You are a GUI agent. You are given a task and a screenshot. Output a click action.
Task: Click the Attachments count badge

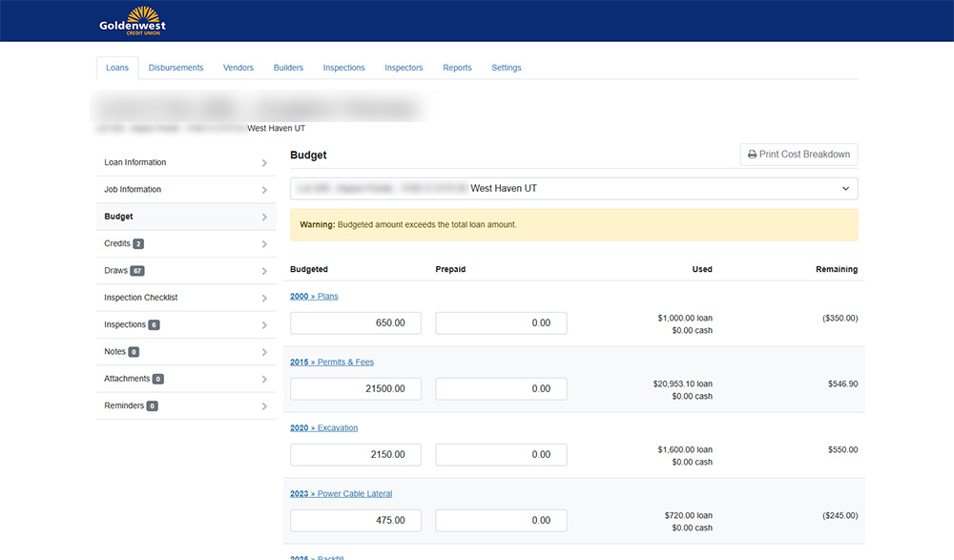tap(157, 380)
